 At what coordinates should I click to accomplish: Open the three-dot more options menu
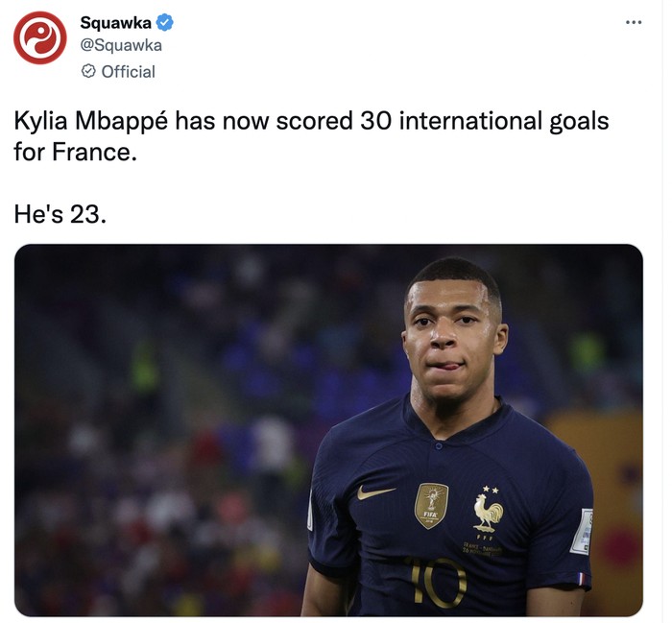[634, 22]
